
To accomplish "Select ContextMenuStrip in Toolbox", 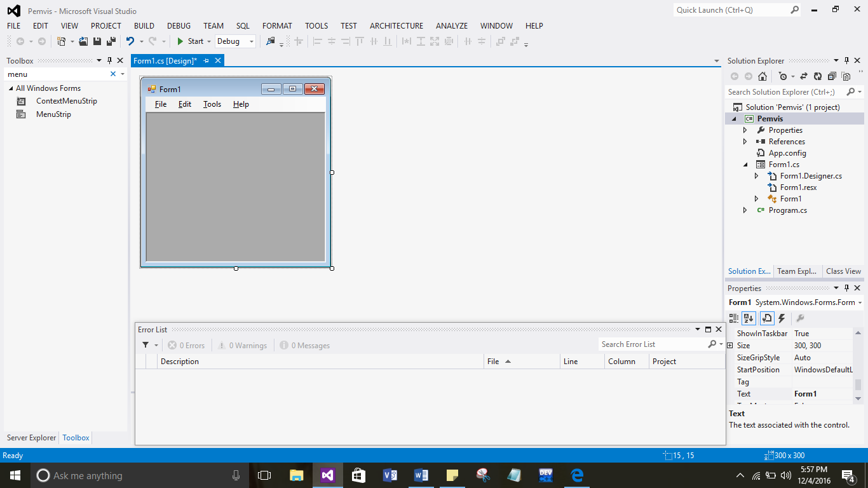I will tap(66, 101).
